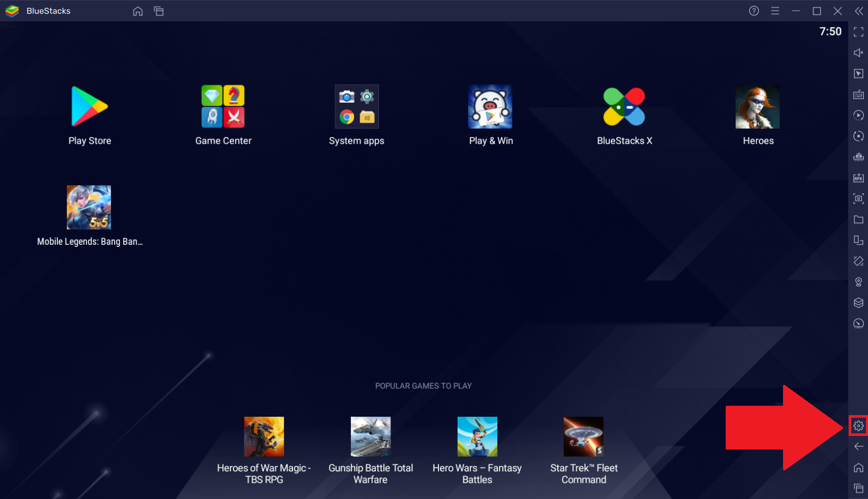868x499 pixels.
Task: Click the shake device icon in the sidebar
Action: click(859, 261)
